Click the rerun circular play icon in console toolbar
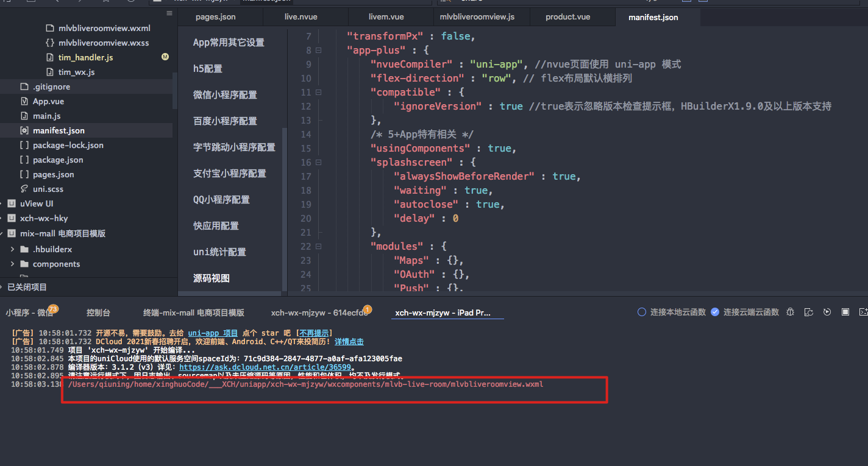Image resolution: width=868 pixels, height=466 pixels. [x=827, y=312]
